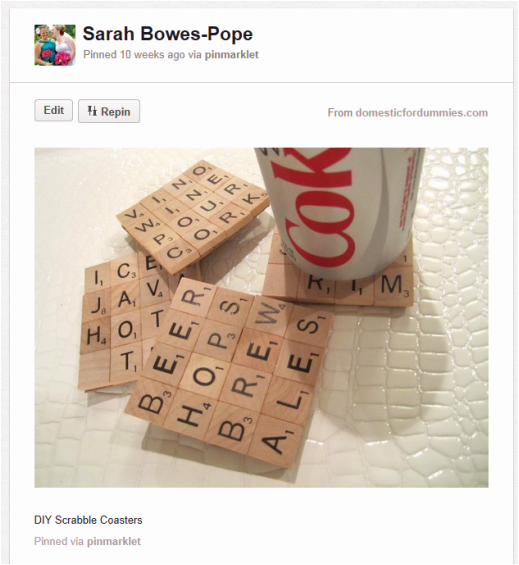Click the pushpin icon inside the Repin button
Screen dimensions: 519x565
[x=92, y=111]
